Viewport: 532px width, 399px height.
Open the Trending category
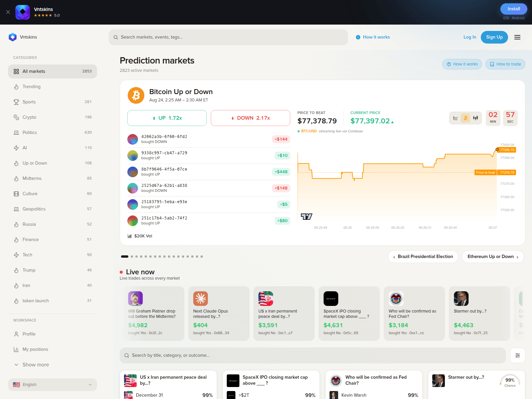(x=53, y=87)
